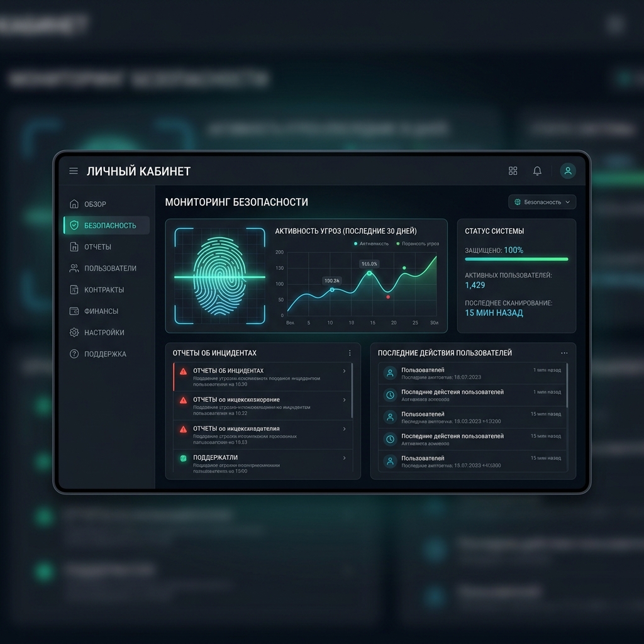Click the 100.0% chart data point

coord(369,273)
